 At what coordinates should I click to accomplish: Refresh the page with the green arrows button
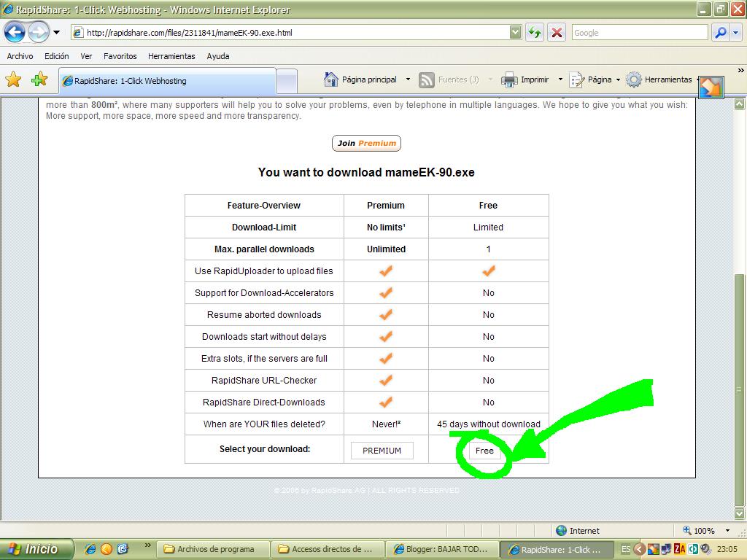coord(535,32)
